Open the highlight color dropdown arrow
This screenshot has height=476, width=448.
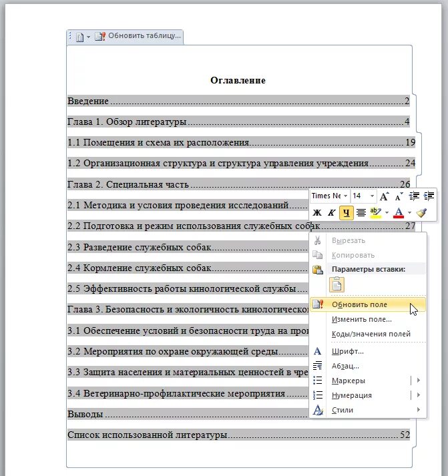(x=387, y=213)
